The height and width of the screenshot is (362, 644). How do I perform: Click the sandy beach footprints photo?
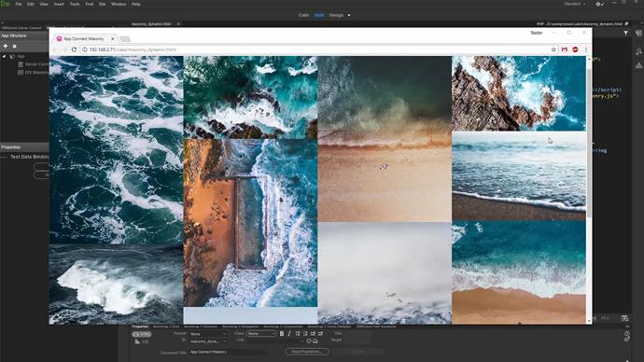click(x=385, y=140)
